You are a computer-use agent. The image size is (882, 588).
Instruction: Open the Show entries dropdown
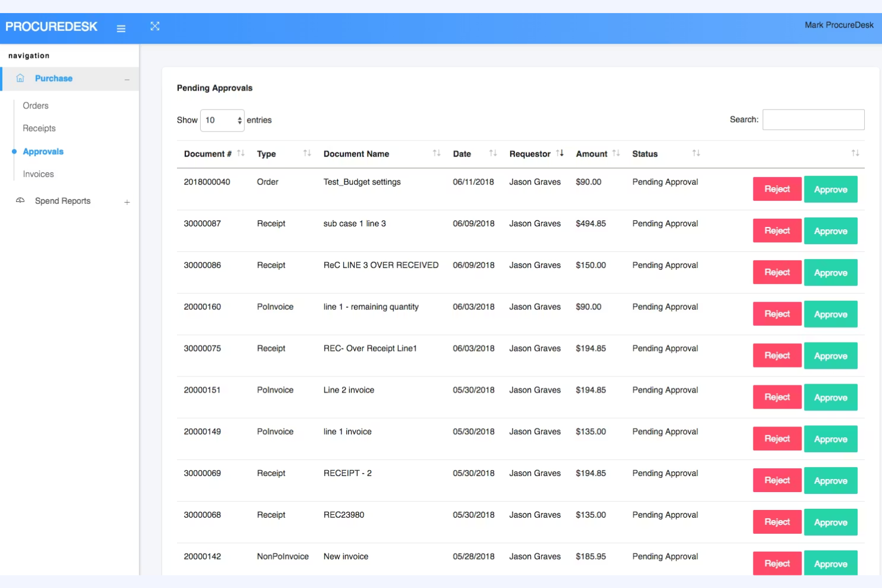(x=222, y=120)
